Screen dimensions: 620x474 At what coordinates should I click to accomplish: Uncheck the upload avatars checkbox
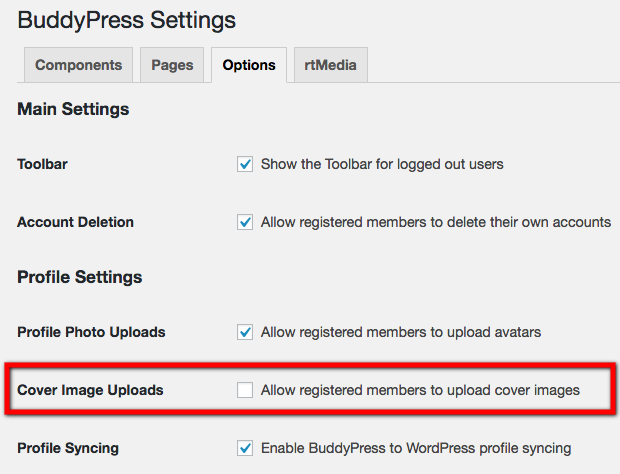pyautogui.click(x=245, y=332)
